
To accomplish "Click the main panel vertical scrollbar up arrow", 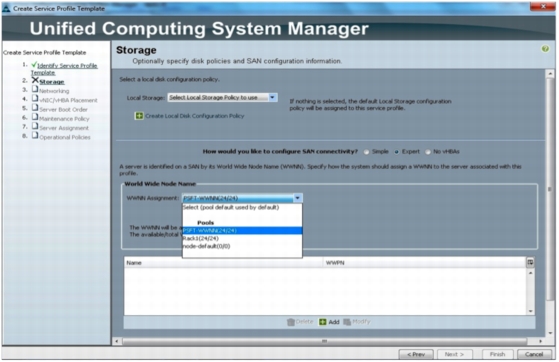I will pyautogui.click(x=550, y=73).
